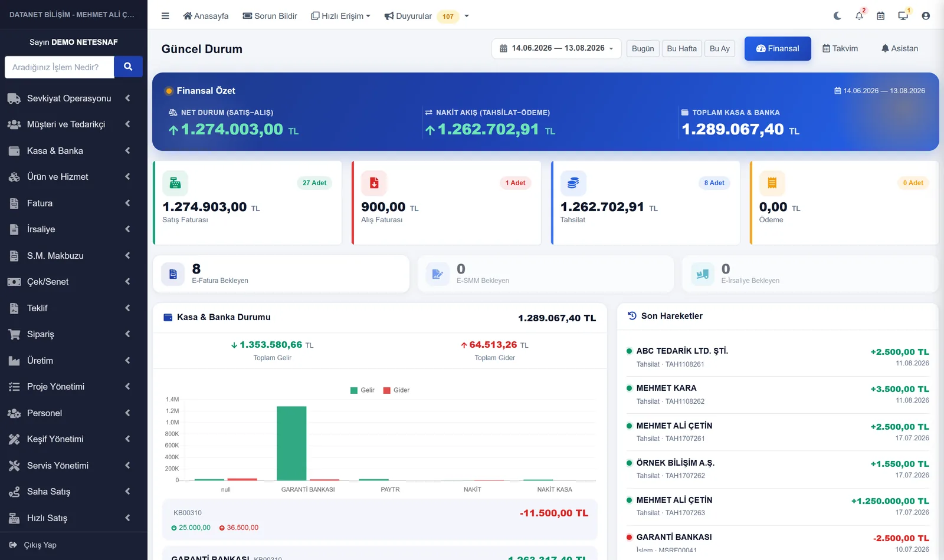
Task: Click the Satış Faturası cash register icon
Action: click(x=175, y=183)
